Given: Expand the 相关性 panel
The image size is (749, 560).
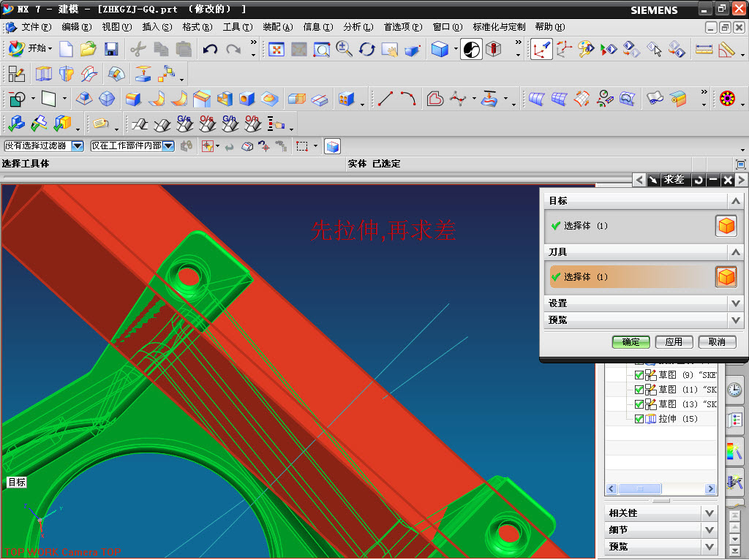Looking at the screenshot, I should [x=710, y=513].
